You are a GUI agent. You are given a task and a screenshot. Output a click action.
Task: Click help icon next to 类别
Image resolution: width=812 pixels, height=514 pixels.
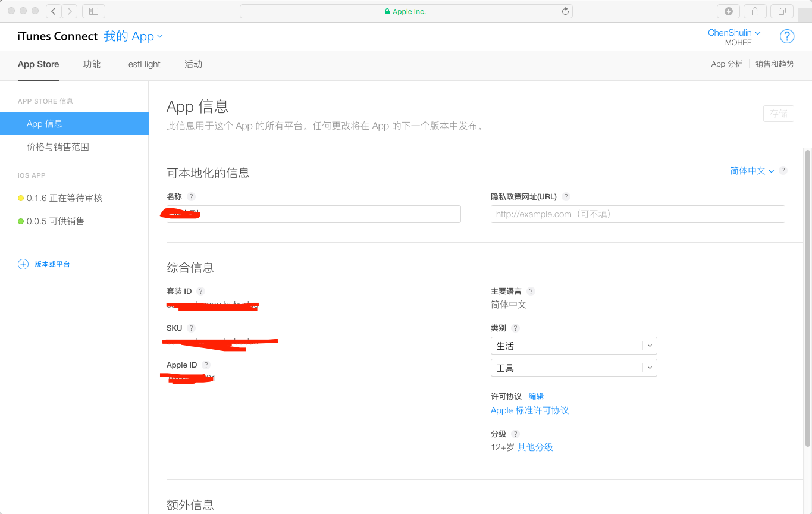515,328
